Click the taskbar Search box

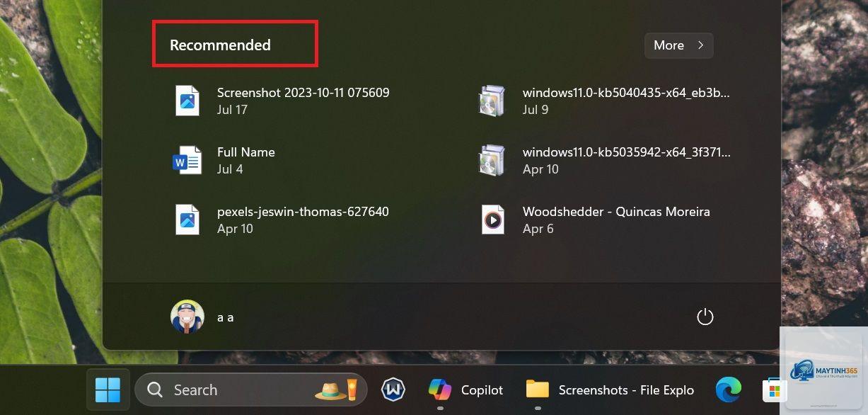[251, 390]
